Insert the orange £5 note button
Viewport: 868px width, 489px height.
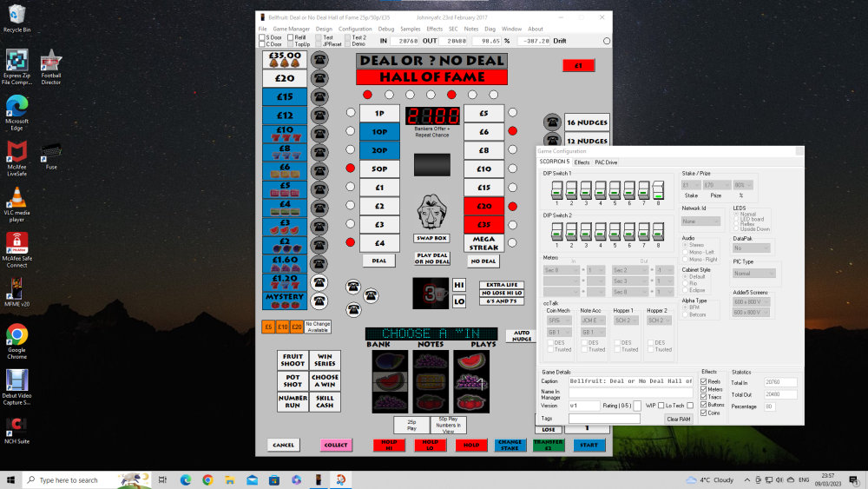point(268,327)
